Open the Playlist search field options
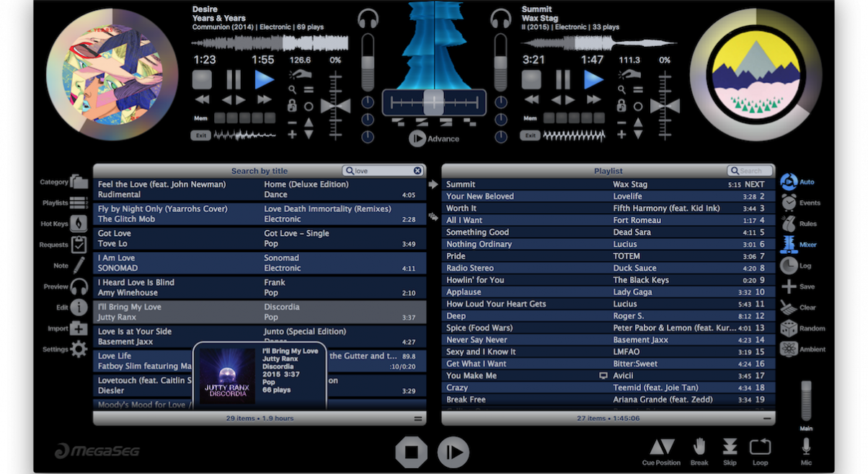The image size is (868, 474). point(735,171)
